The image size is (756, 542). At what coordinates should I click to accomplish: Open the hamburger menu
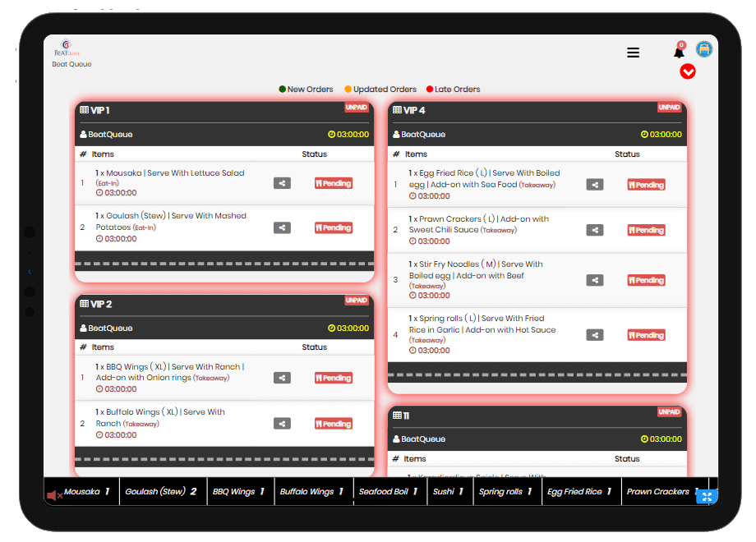pos(633,53)
